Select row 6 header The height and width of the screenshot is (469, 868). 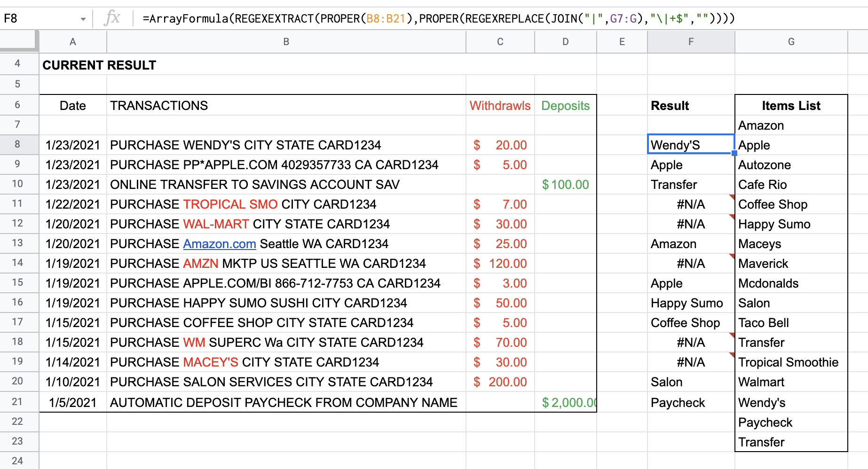pos(19,105)
